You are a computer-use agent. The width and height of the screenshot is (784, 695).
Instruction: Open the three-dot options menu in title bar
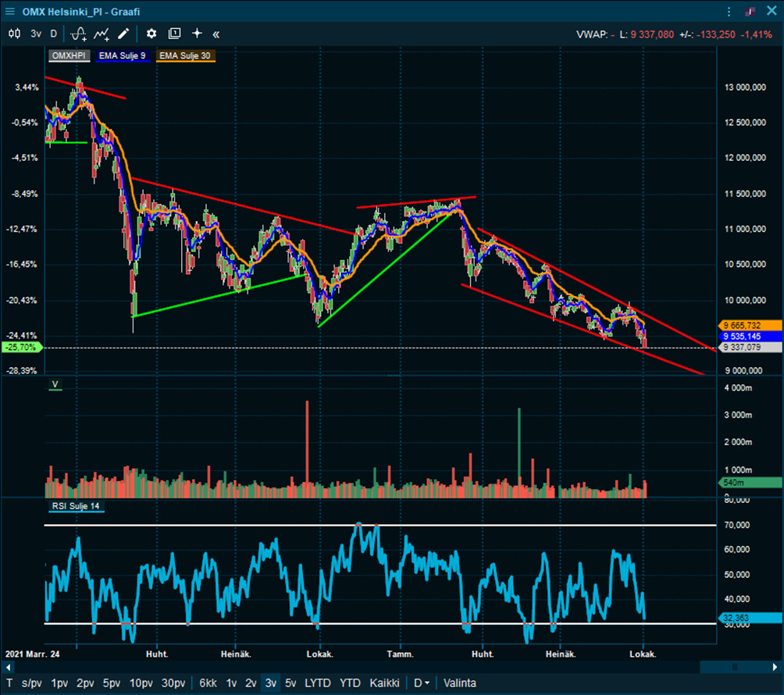pyautogui.click(x=729, y=12)
